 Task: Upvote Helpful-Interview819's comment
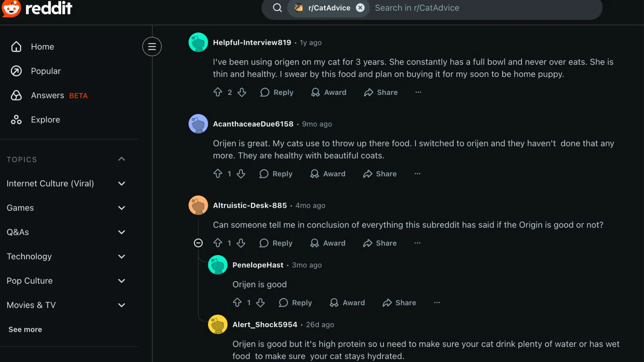coord(218,92)
